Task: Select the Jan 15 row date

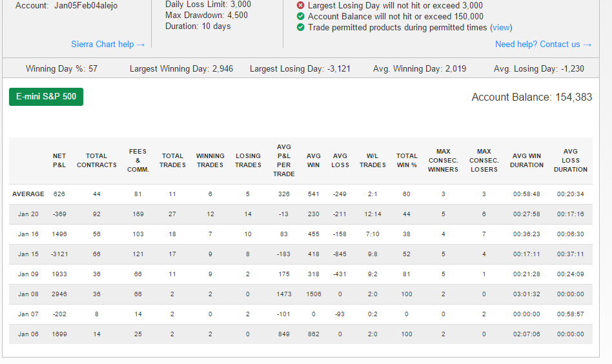Action: pos(28,254)
